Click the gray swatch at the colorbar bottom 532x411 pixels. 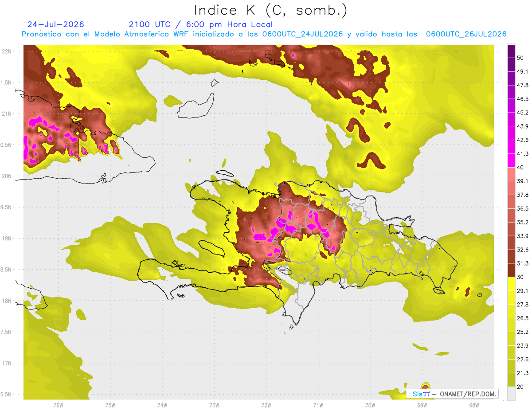coord(511,394)
